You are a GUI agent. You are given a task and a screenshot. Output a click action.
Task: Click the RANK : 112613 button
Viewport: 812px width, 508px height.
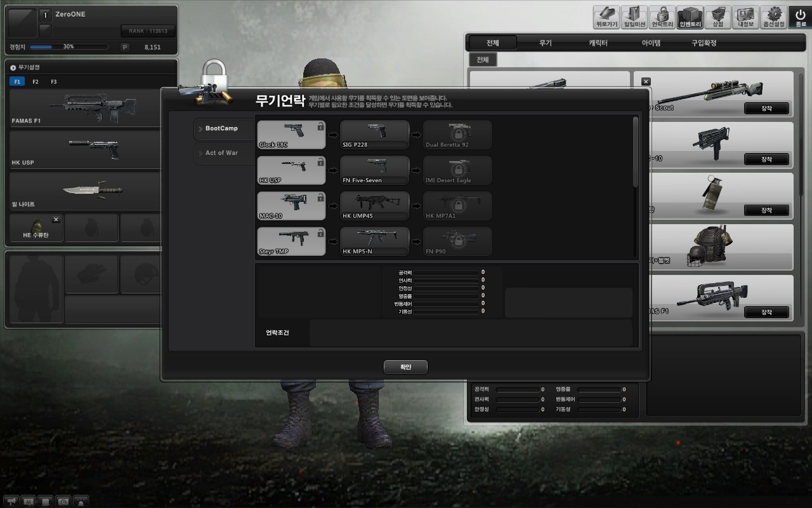(148, 30)
